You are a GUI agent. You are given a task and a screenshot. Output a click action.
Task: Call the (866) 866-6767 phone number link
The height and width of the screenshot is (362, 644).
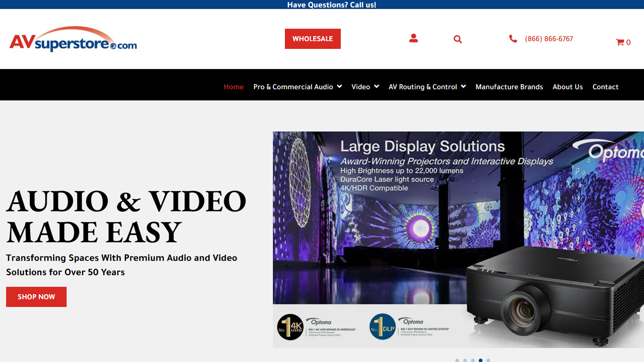coord(549,39)
